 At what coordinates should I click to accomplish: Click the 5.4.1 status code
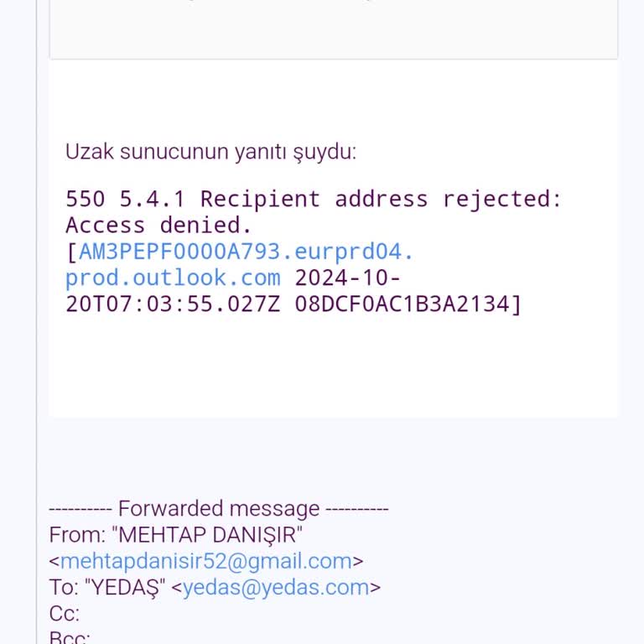coord(153,199)
